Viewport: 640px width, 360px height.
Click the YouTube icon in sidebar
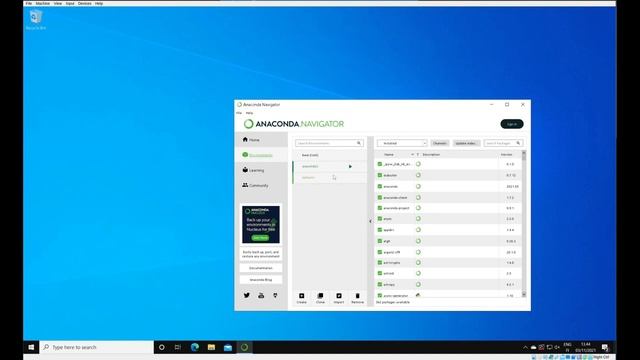point(261,295)
